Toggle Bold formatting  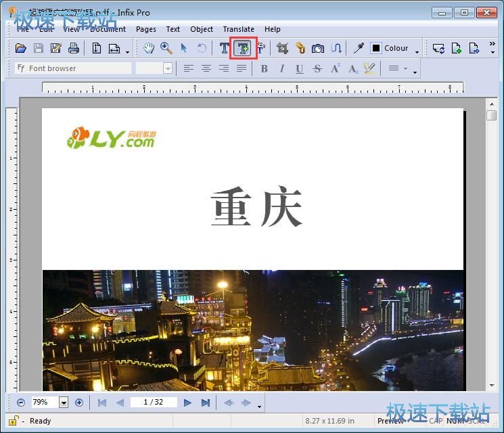[x=265, y=68]
